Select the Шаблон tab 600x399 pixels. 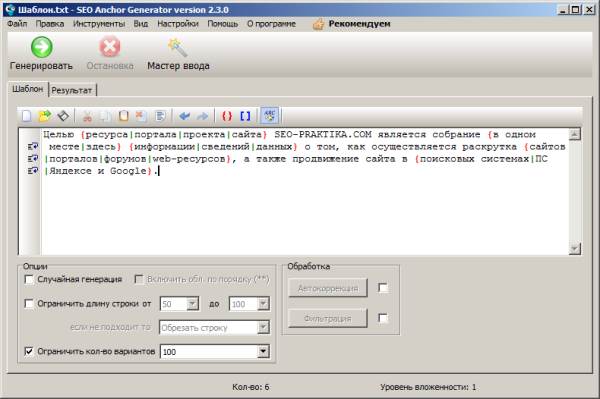(28, 89)
